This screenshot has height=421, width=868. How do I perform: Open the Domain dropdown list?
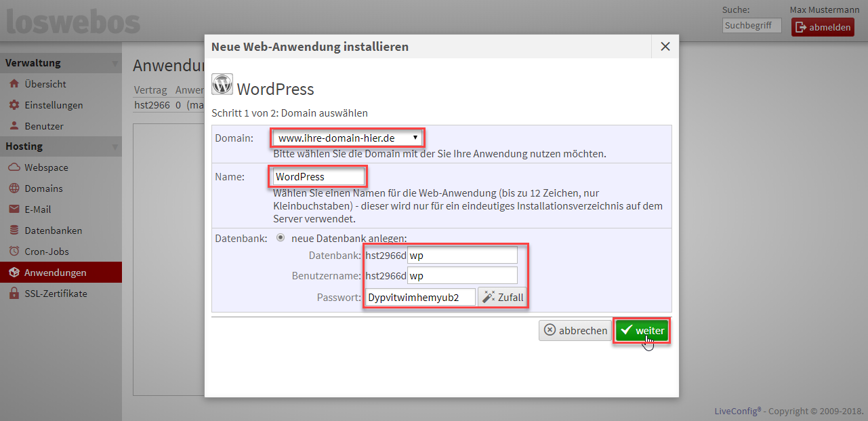(x=348, y=138)
